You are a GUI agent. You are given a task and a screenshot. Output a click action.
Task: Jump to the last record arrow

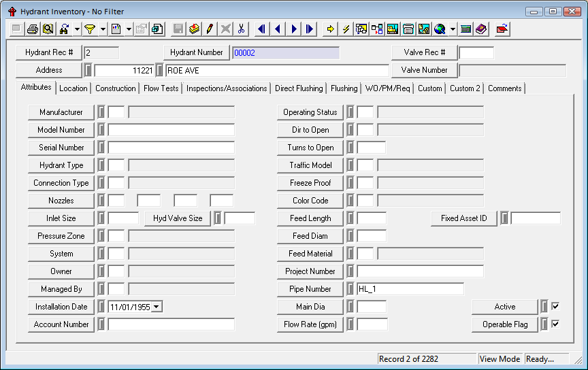pos(310,29)
